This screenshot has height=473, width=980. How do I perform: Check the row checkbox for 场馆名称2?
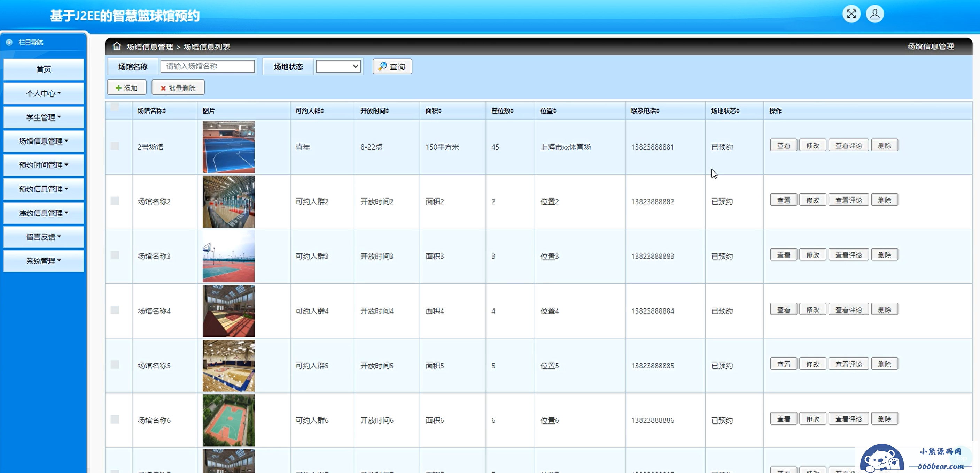(x=115, y=200)
